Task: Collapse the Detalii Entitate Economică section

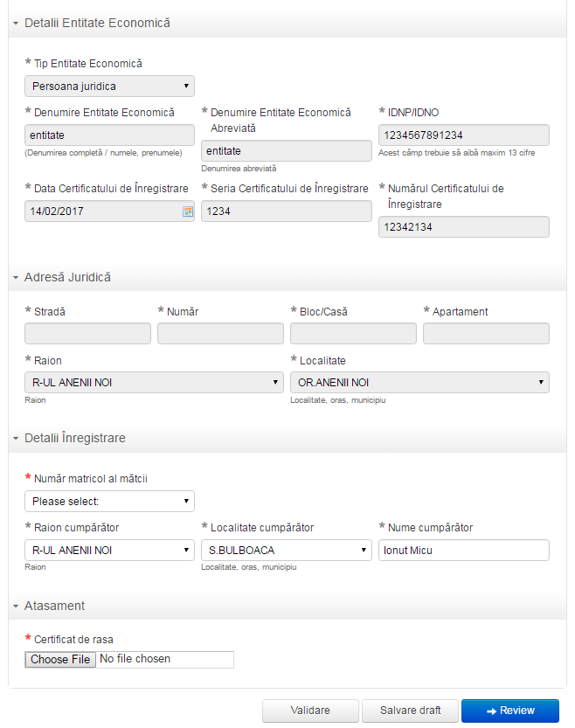Action: click(17, 24)
